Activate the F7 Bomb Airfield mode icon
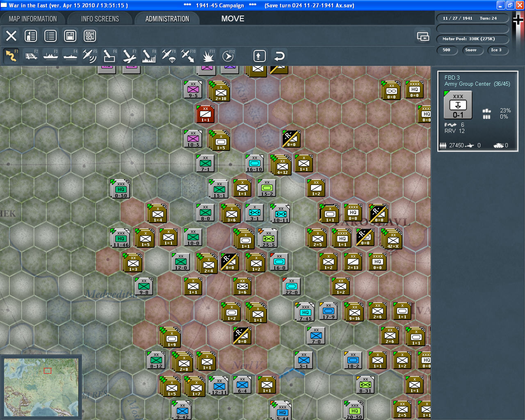The width and height of the screenshot is (525, 420). tap(129, 56)
